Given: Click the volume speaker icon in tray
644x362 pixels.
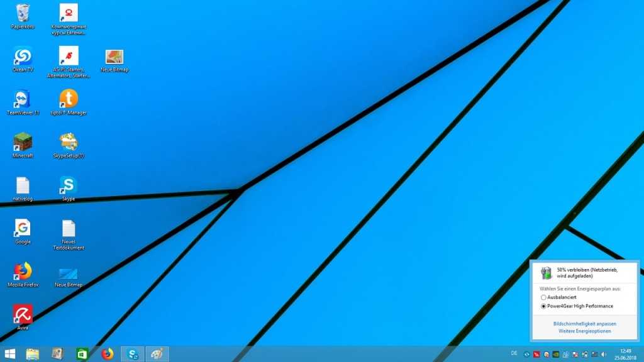Looking at the screenshot, I should tap(604, 354).
